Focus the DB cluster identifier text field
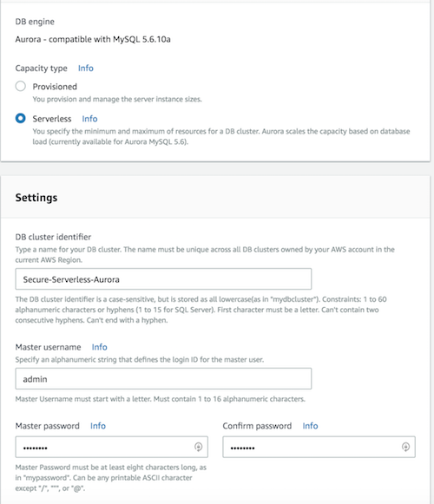 [163, 279]
